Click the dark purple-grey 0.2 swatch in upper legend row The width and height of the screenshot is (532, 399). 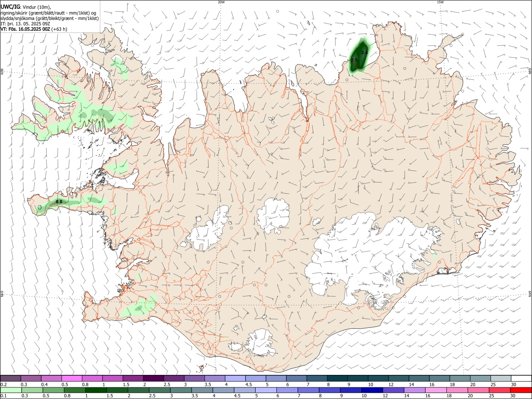pyautogui.click(x=11, y=379)
